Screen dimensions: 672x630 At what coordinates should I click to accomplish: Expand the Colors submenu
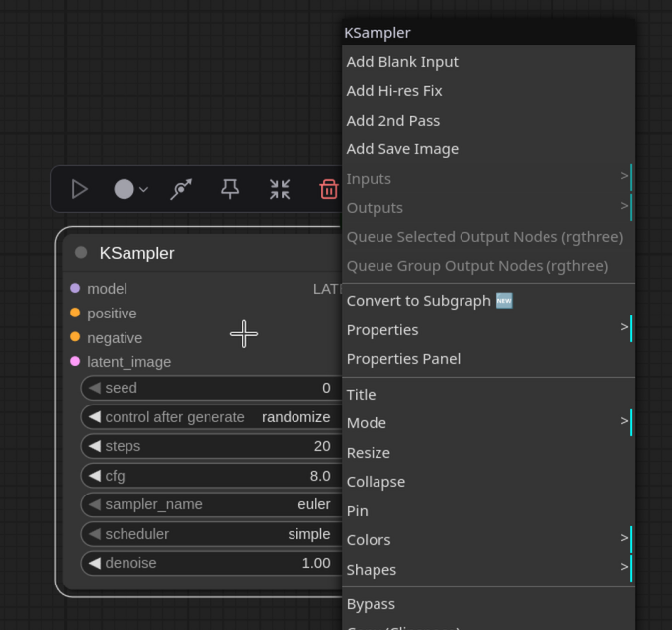tap(488, 540)
